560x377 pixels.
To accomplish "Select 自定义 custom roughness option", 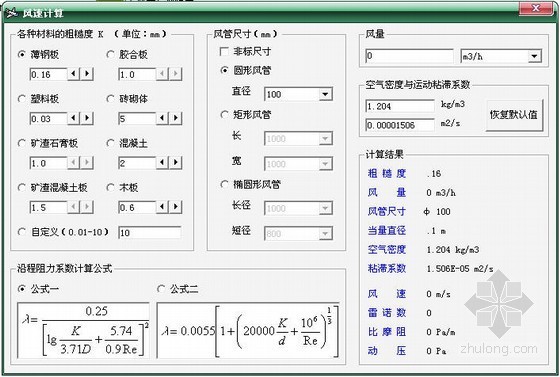I will pos(22,232).
